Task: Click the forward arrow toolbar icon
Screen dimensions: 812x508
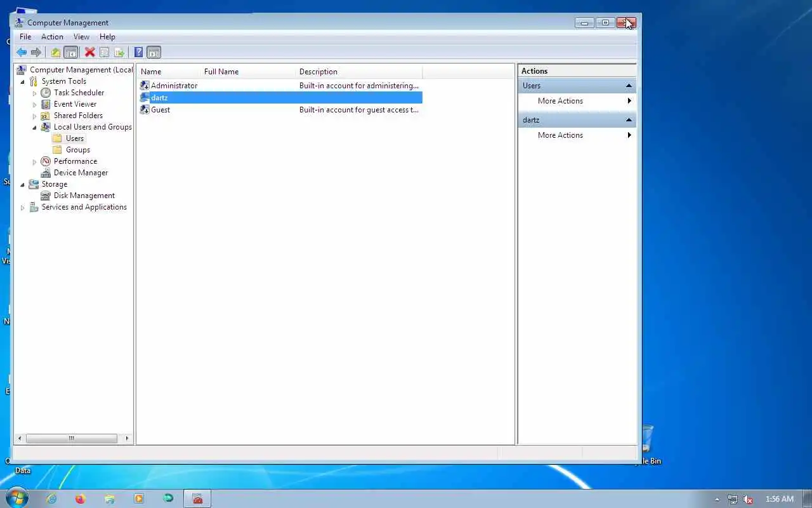Action: 36,53
